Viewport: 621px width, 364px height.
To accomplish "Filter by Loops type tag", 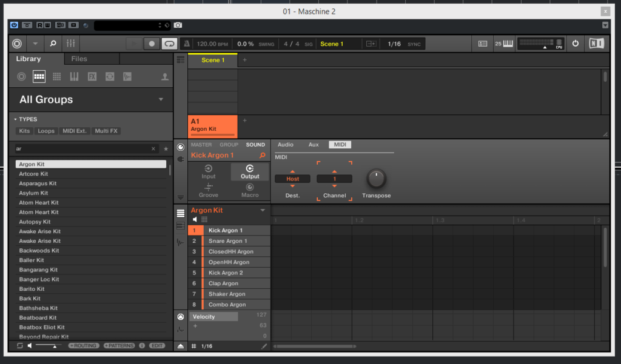I will [46, 131].
